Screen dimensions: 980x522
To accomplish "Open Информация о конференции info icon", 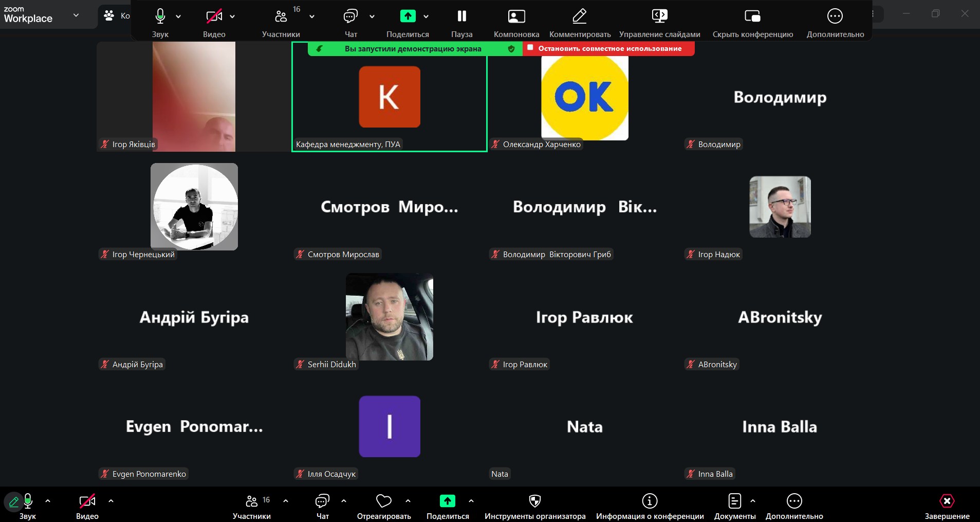I will tap(650, 501).
